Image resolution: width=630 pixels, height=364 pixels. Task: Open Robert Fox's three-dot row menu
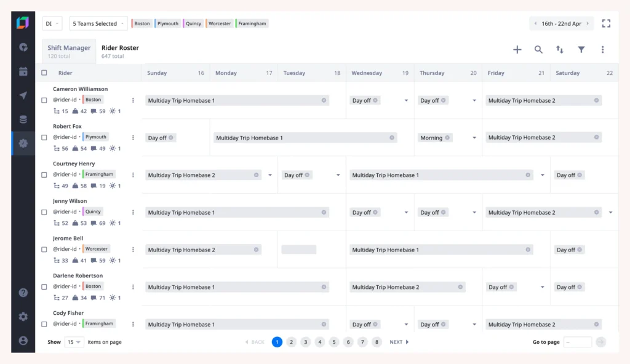pos(133,138)
